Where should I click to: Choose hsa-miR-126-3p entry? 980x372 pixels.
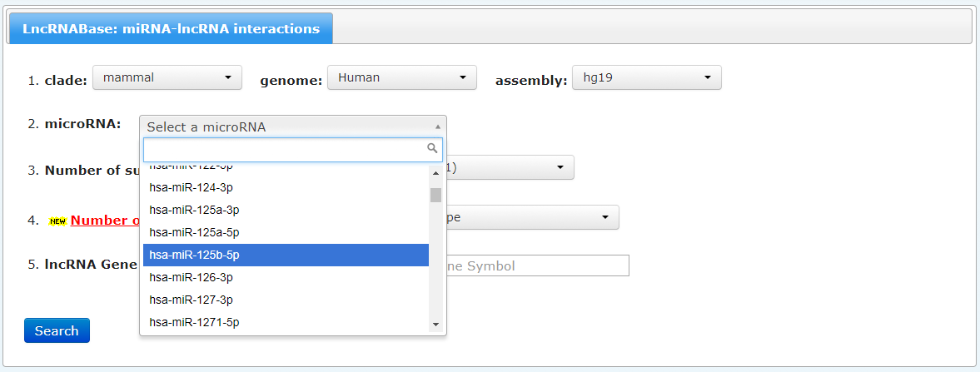(286, 278)
